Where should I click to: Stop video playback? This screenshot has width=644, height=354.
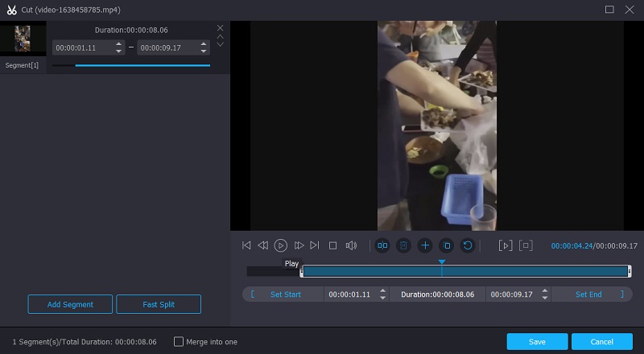click(332, 245)
